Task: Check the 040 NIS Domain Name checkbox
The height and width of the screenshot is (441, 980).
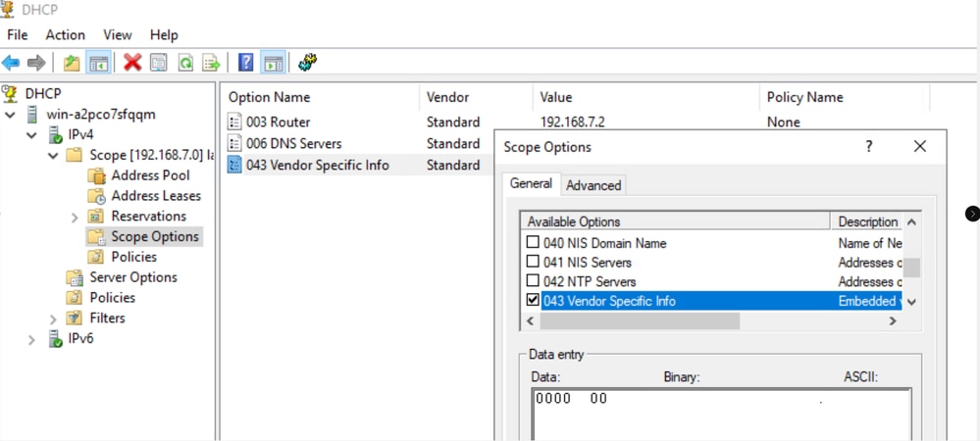Action: click(x=533, y=242)
